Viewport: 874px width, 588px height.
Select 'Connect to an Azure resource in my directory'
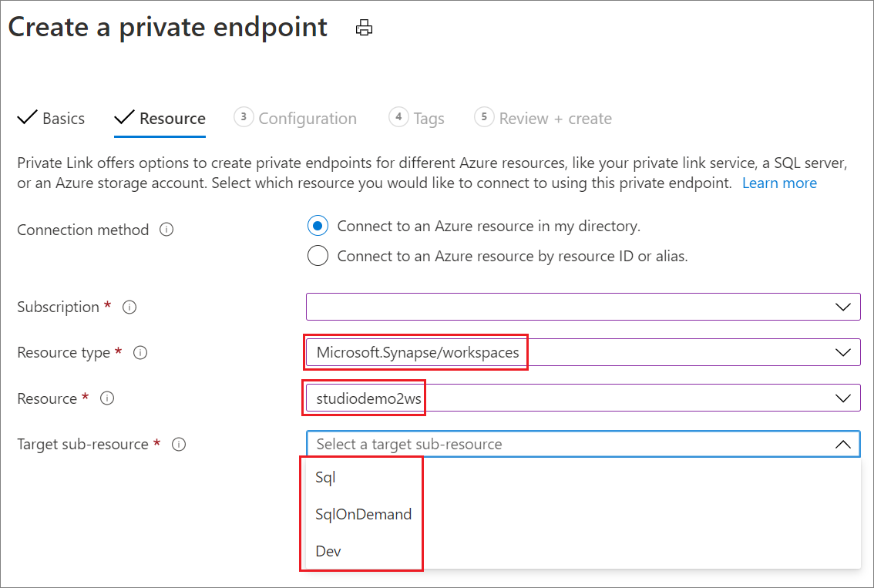317,226
